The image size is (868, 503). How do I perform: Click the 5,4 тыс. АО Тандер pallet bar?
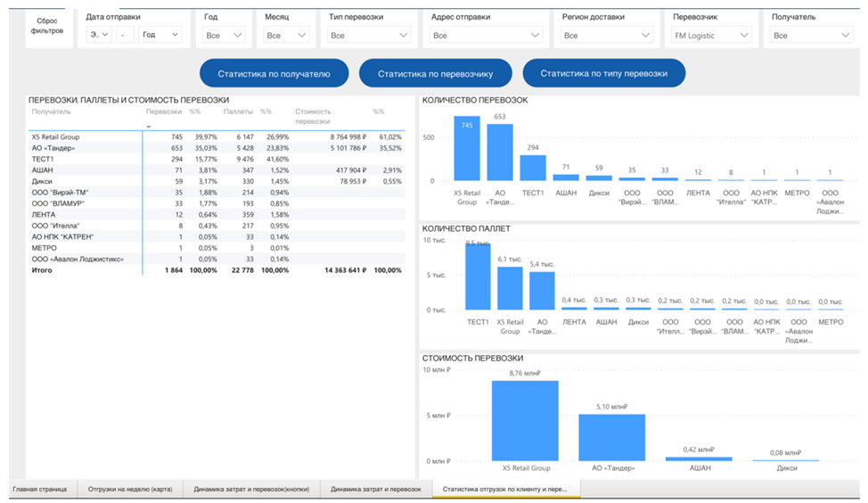click(542, 291)
